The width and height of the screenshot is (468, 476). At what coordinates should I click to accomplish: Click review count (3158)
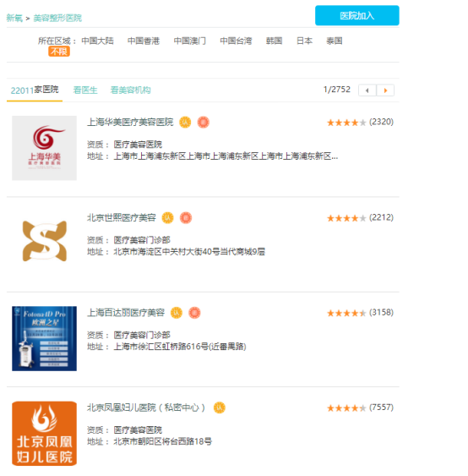click(x=381, y=313)
